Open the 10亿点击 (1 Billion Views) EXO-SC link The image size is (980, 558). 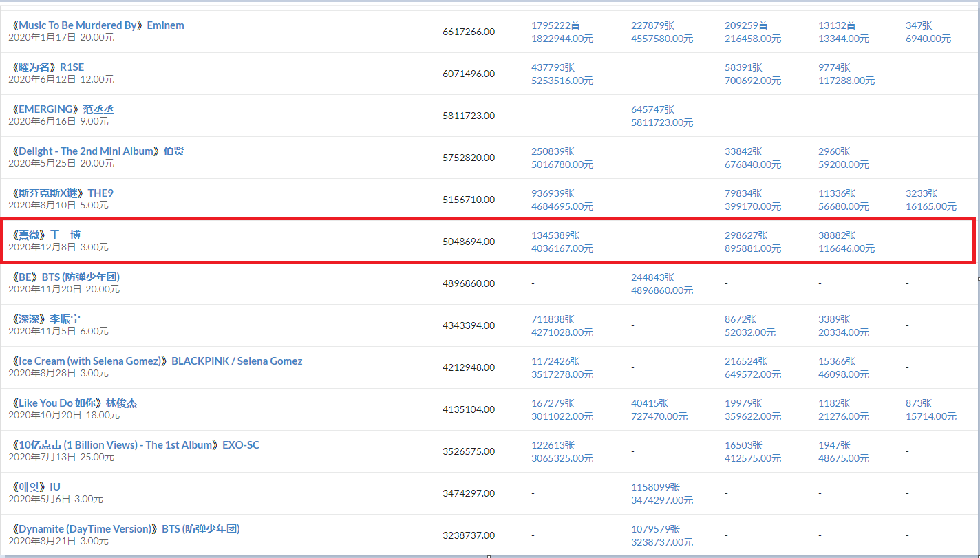136,445
